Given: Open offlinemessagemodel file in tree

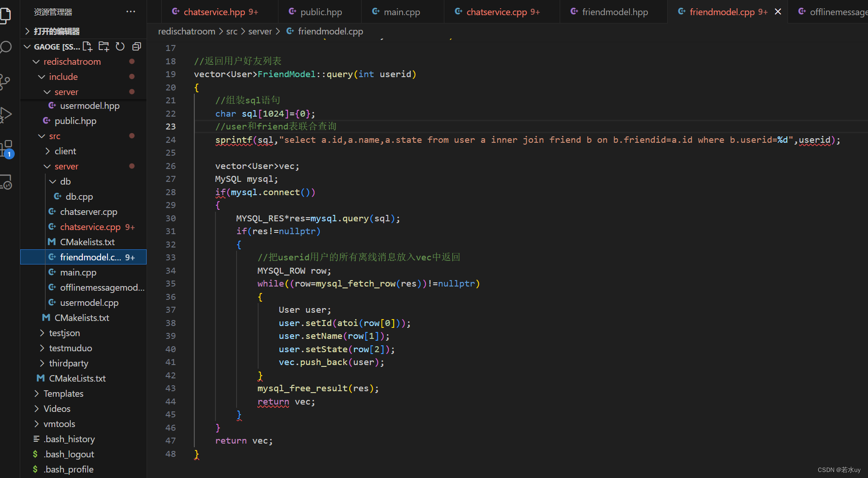Looking at the screenshot, I should (83, 287).
